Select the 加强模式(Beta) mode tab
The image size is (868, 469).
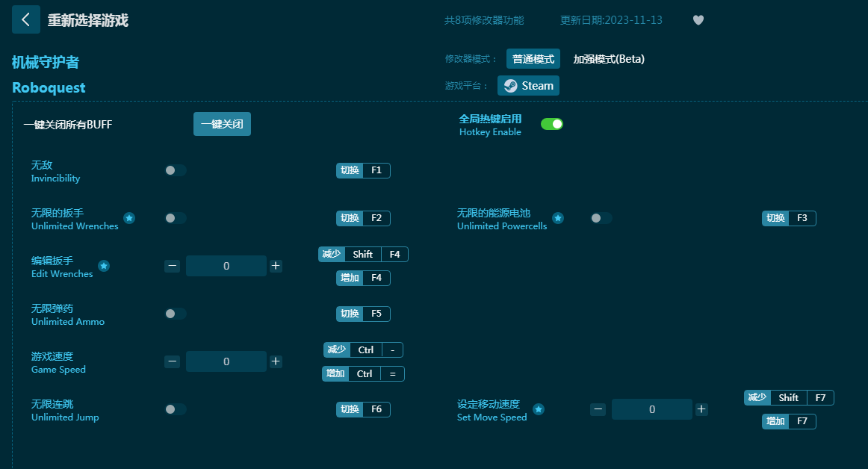click(609, 59)
